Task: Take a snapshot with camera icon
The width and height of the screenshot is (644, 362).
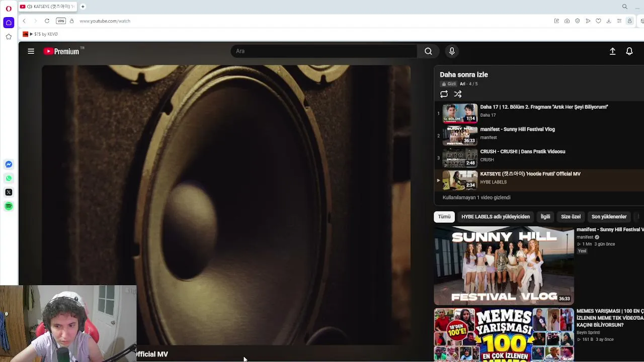Action: click(x=567, y=21)
